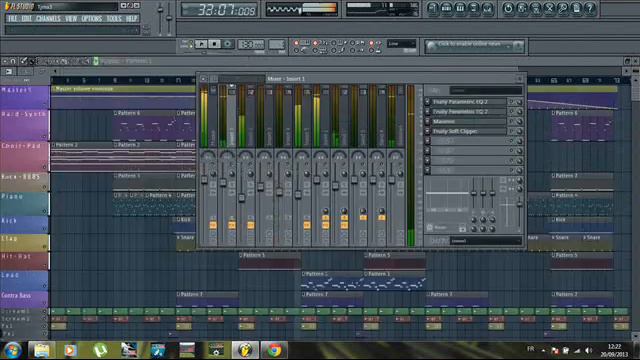
Task: Open the audio editor scissors icon
Action: tap(549, 9)
